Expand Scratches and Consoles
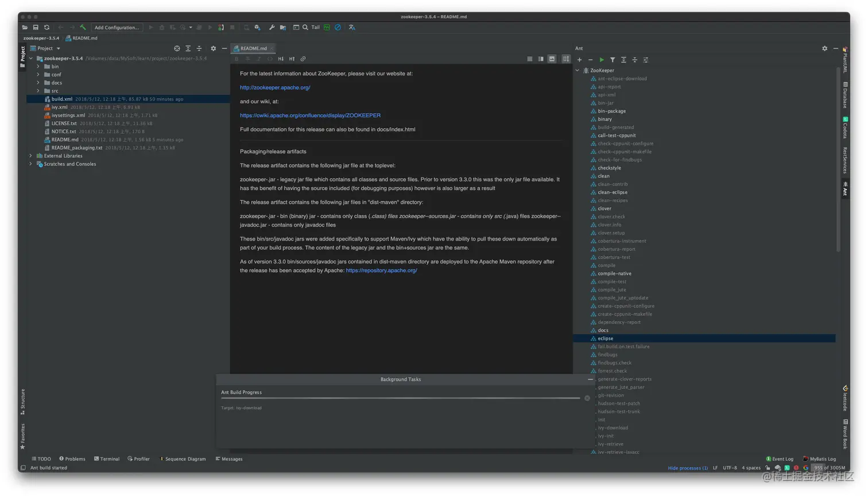This screenshot has height=496, width=868. (31, 164)
